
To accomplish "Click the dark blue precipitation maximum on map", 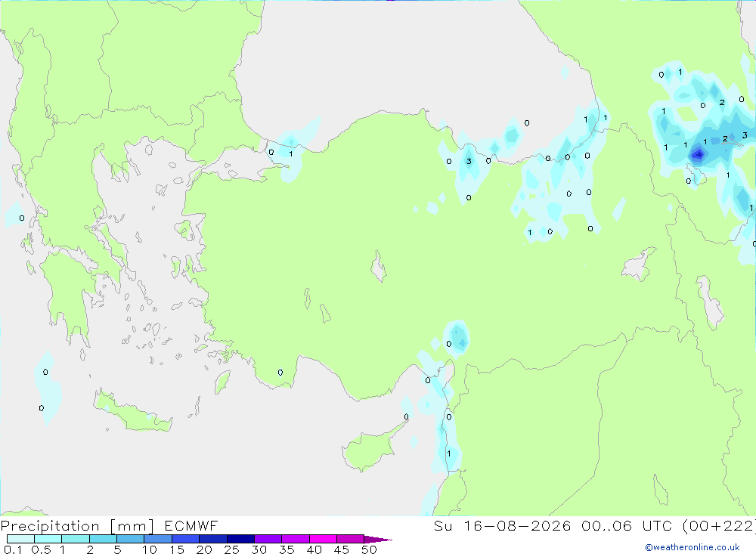I will coord(698,155).
